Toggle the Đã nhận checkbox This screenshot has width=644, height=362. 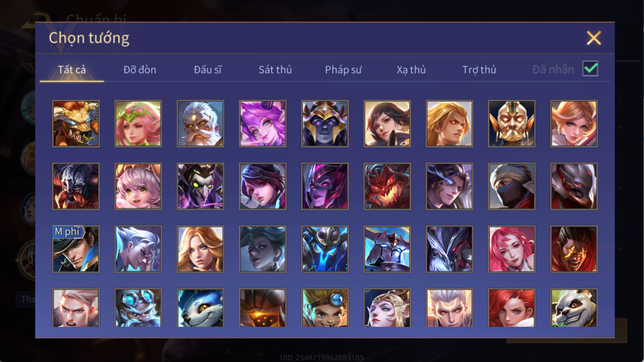590,69
